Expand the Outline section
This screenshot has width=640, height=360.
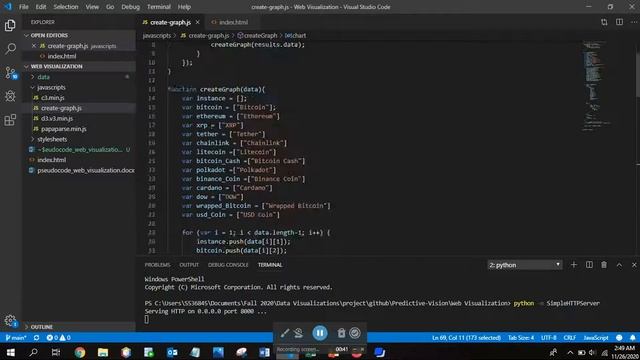[79, 327]
